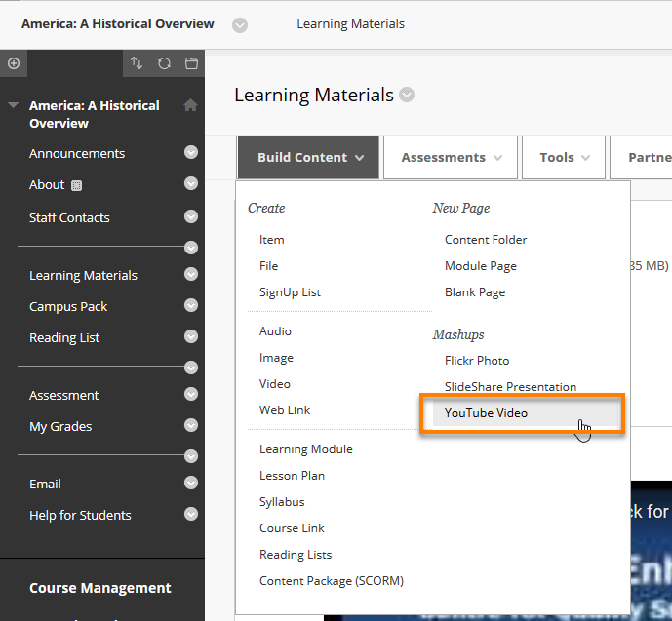Open the Tools dropdown button
Image resolution: width=672 pixels, height=621 pixels.
click(x=564, y=157)
